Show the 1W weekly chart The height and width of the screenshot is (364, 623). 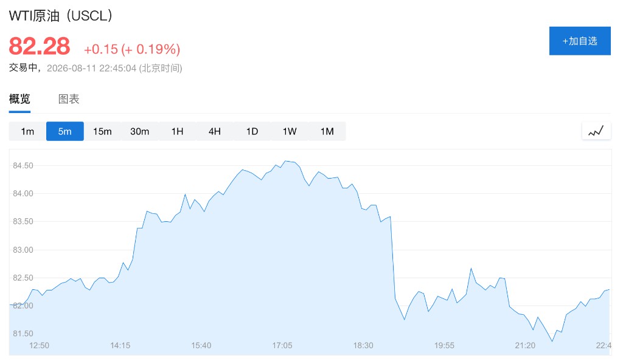click(x=290, y=131)
